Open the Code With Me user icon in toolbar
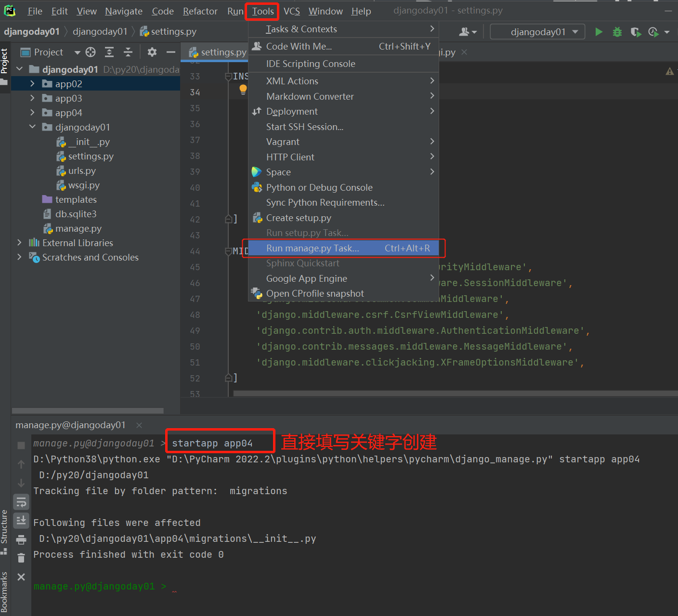Image resolution: width=678 pixels, height=616 pixels. click(468, 32)
